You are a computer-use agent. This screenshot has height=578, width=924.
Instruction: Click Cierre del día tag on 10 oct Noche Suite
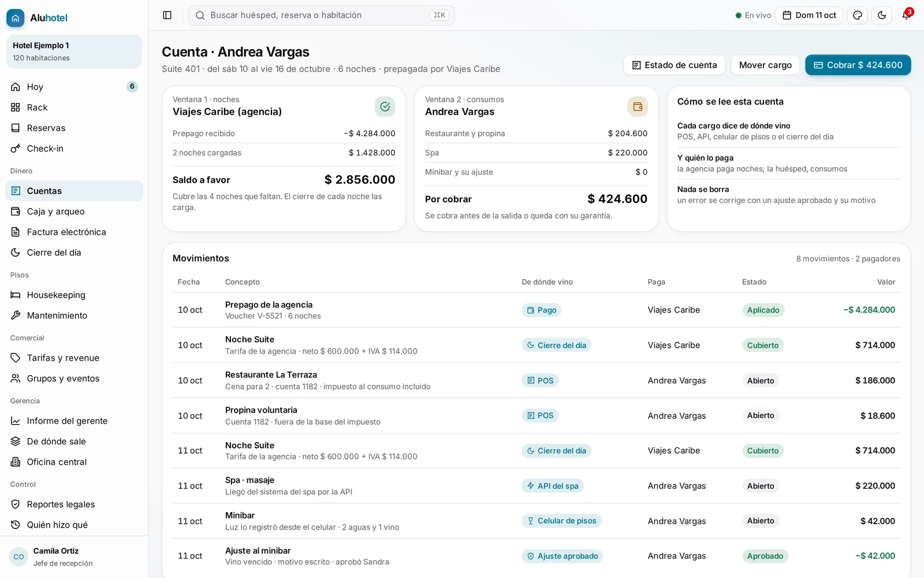click(x=556, y=345)
